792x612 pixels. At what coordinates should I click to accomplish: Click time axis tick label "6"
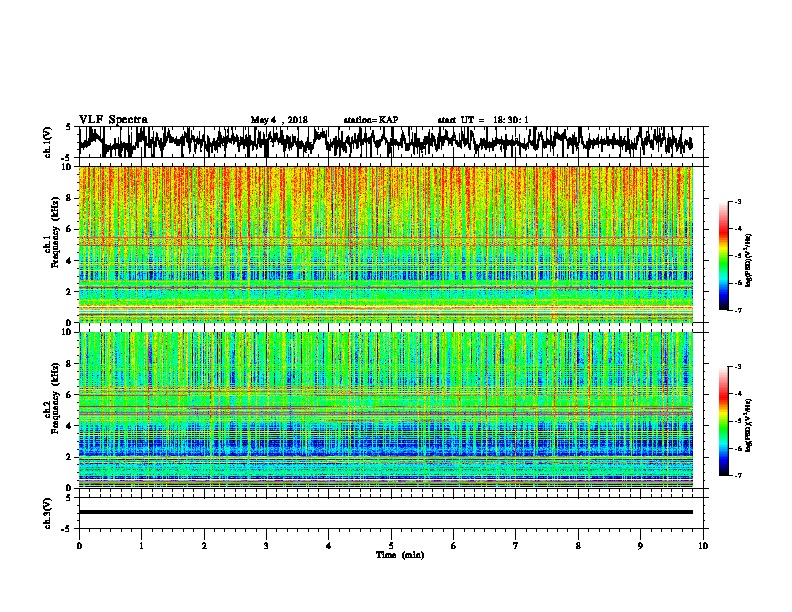point(454,546)
